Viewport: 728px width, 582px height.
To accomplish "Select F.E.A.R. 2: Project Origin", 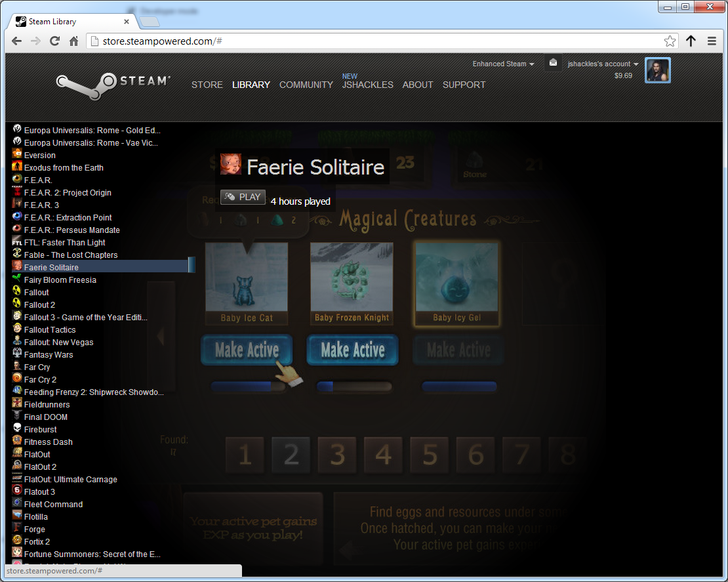I will pyautogui.click(x=68, y=193).
